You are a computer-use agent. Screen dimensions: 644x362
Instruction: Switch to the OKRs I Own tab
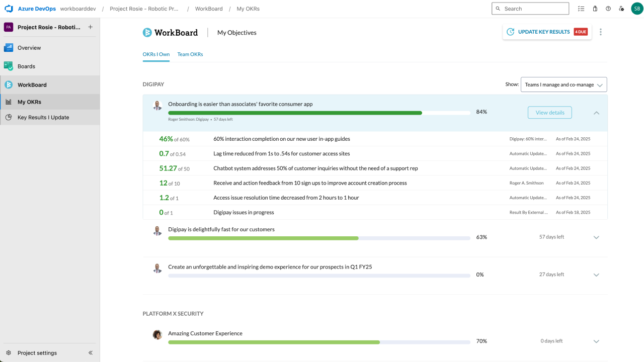tap(156, 54)
